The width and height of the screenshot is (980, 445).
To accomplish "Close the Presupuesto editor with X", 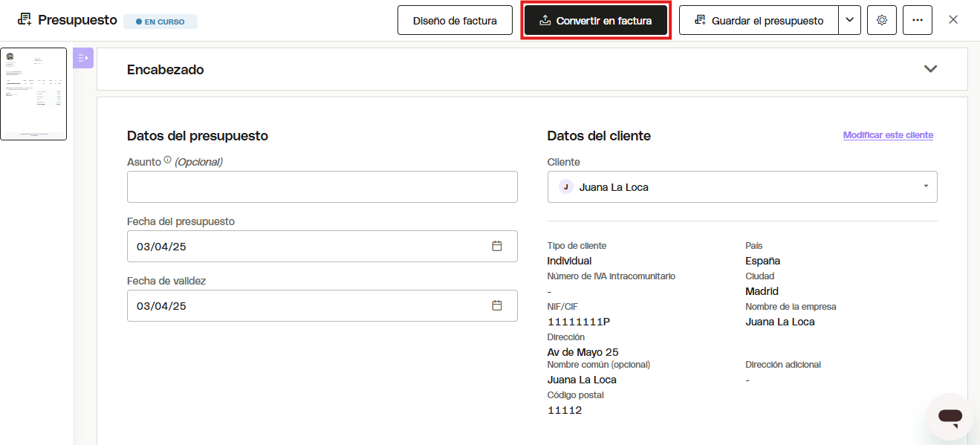I will (953, 20).
